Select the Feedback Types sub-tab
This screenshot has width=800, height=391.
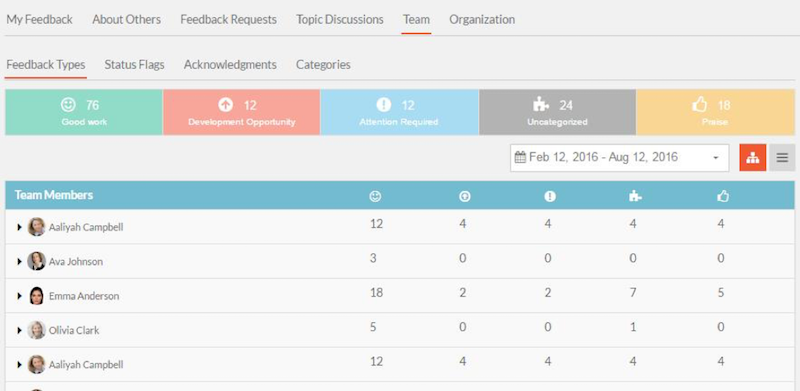pos(46,65)
